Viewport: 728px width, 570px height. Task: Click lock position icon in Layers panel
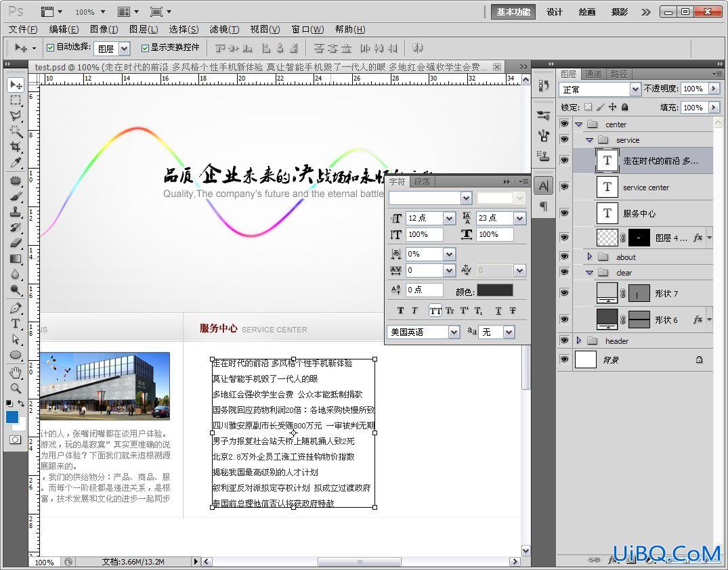pyautogui.click(x=612, y=107)
